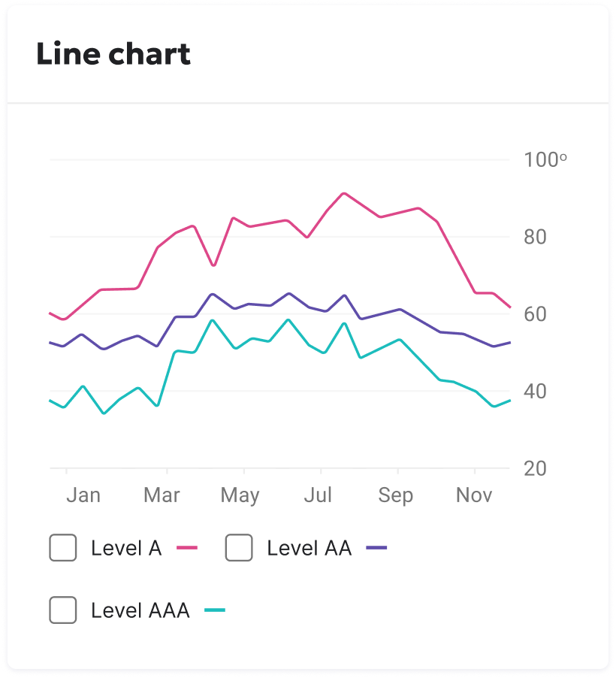The image size is (616, 678).
Task: Click the '100°' y-axis label
Action: (x=546, y=159)
